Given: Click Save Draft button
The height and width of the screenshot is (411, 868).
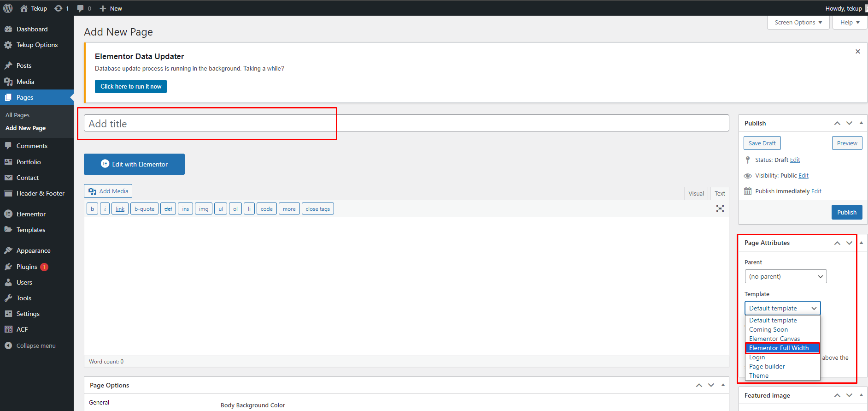Looking at the screenshot, I should tap(762, 143).
